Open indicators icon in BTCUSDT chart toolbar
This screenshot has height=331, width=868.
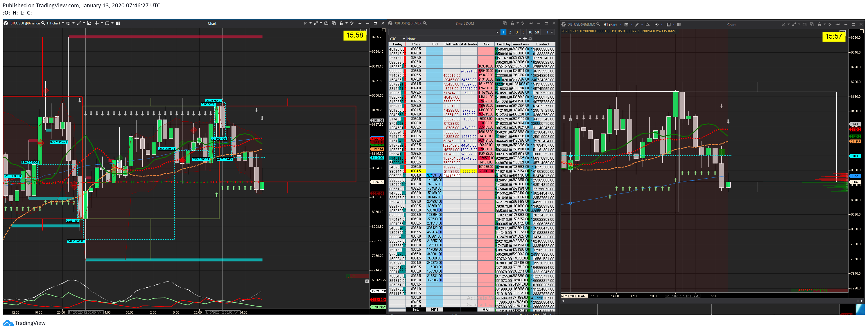(x=89, y=23)
